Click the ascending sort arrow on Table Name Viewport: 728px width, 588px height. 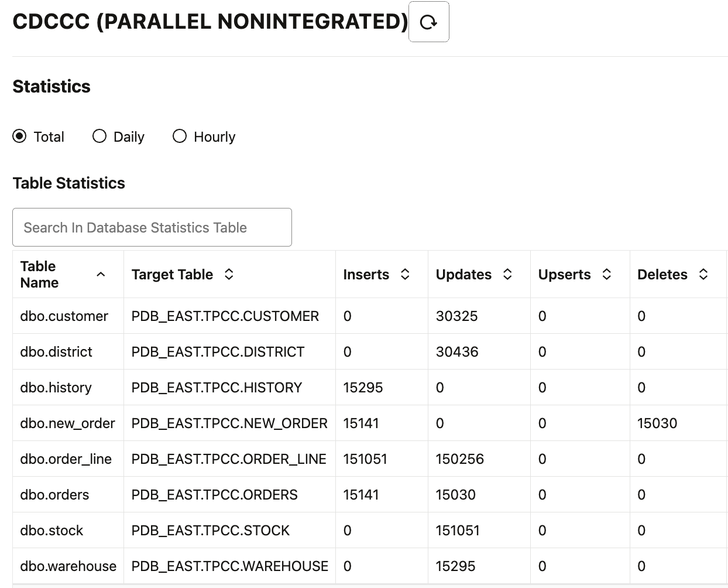[101, 274]
